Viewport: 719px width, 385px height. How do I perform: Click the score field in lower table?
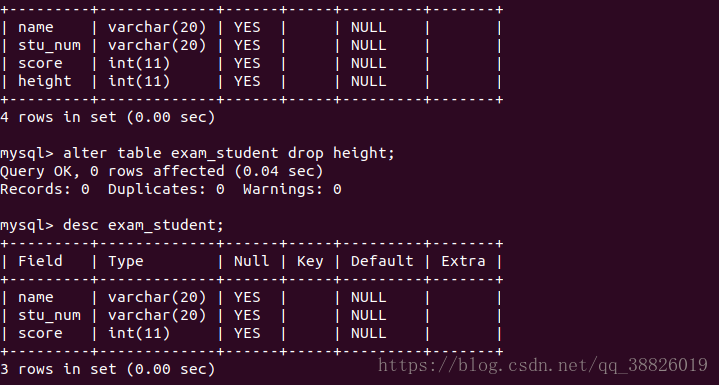[x=40, y=333]
